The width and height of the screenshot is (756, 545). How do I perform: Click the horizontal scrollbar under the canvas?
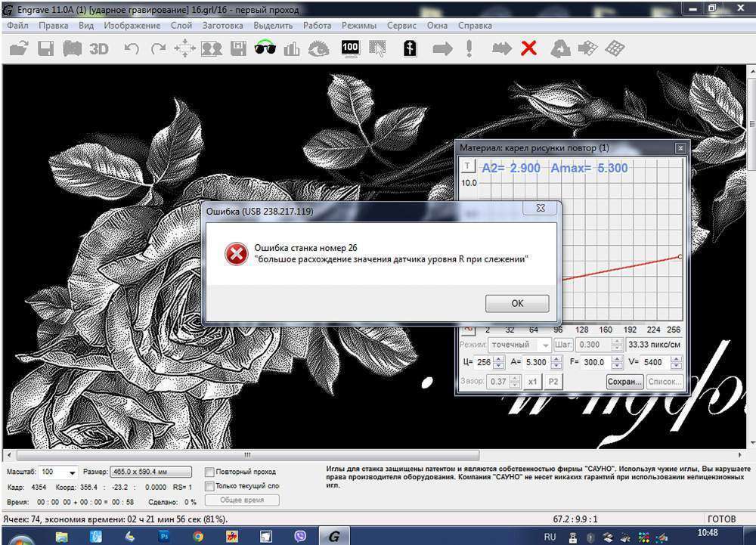click(x=246, y=455)
